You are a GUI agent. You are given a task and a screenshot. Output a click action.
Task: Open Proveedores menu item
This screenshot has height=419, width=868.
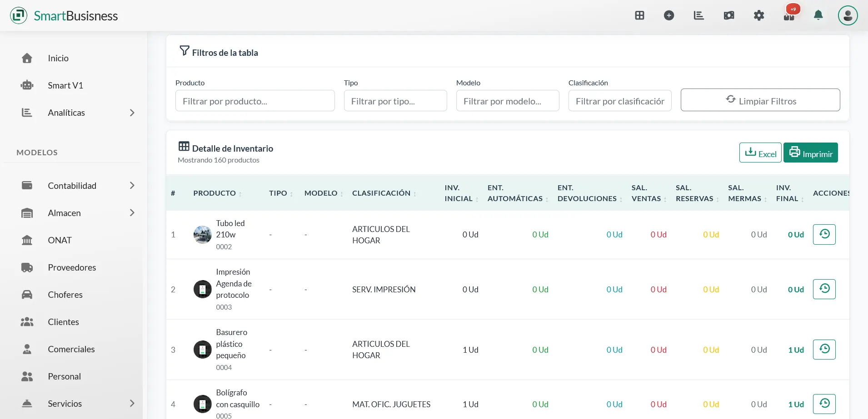(73, 267)
